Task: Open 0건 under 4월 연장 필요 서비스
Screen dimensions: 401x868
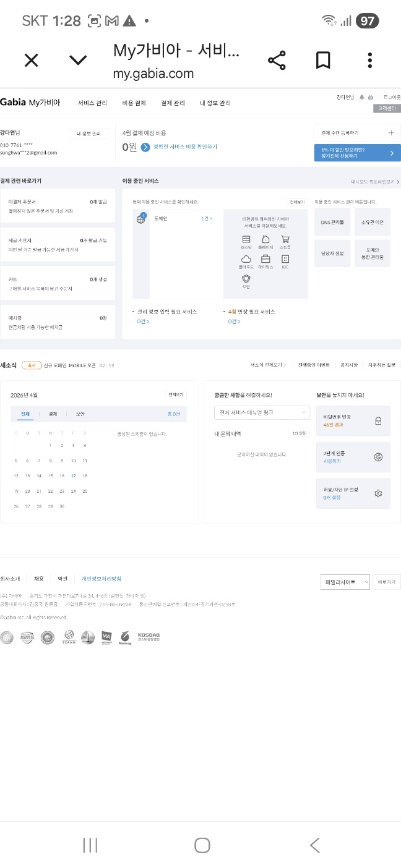Action: (234, 321)
